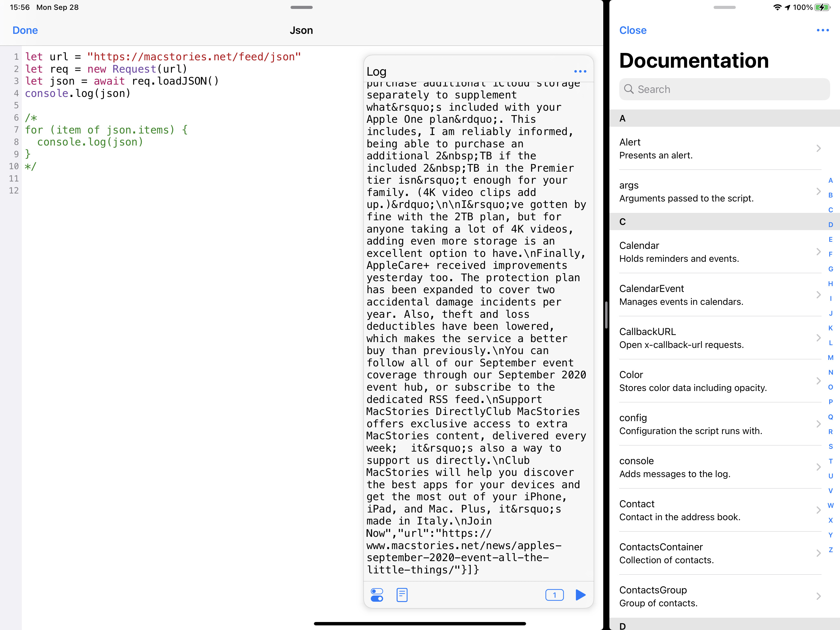The height and width of the screenshot is (630, 840).
Task: Expand the CallbackURL row chevron
Action: [x=818, y=338]
